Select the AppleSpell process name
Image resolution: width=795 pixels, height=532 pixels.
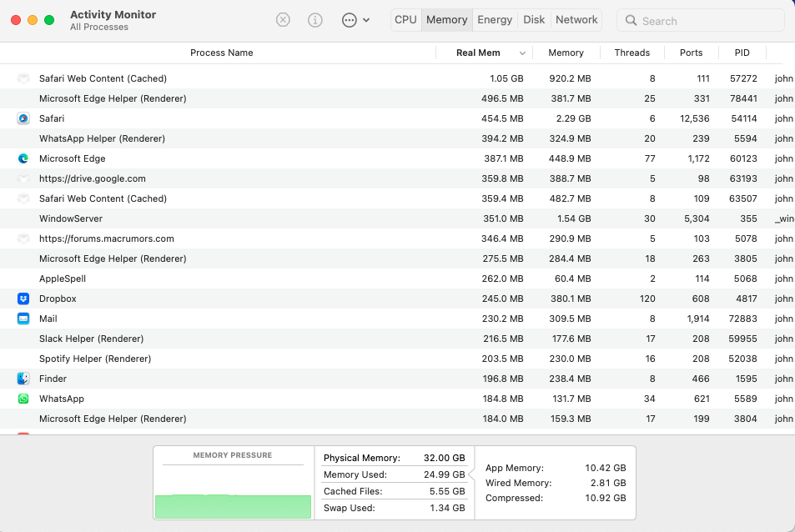[63, 279]
